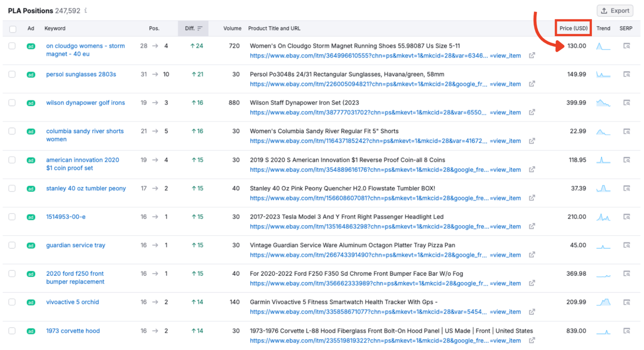Open SERP snapshot for persol sunglasses 2803s row
The width and height of the screenshot is (644, 350).
(626, 74)
